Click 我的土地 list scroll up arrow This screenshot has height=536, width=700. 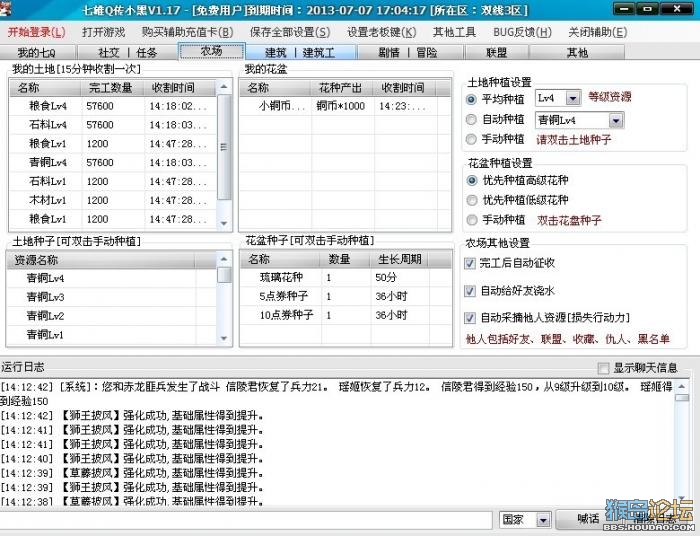tap(224, 87)
